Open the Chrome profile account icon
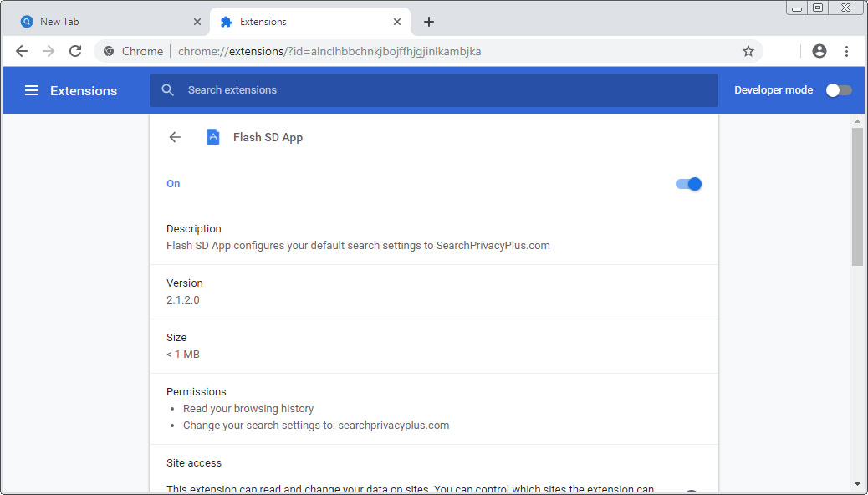Image resolution: width=868 pixels, height=495 pixels. [819, 51]
